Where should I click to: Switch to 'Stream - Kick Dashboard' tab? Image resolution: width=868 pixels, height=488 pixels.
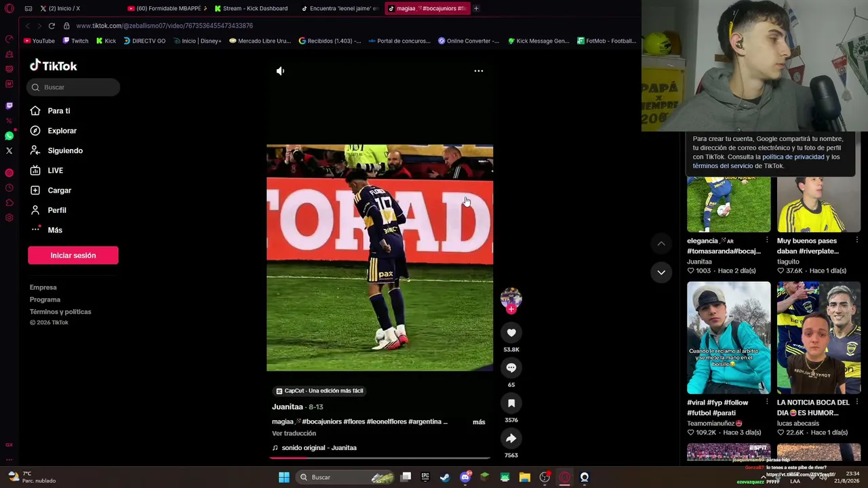pyautogui.click(x=252, y=8)
